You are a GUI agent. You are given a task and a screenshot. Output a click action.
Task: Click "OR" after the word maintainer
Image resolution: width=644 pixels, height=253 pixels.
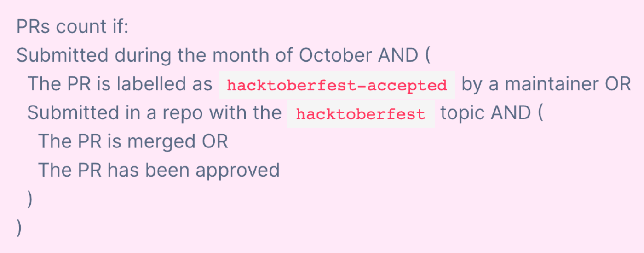(x=618, y=85)
